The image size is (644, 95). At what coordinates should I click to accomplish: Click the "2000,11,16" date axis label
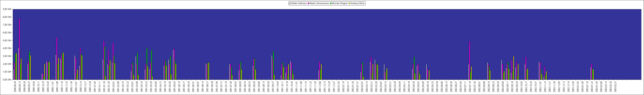point(62,87)
